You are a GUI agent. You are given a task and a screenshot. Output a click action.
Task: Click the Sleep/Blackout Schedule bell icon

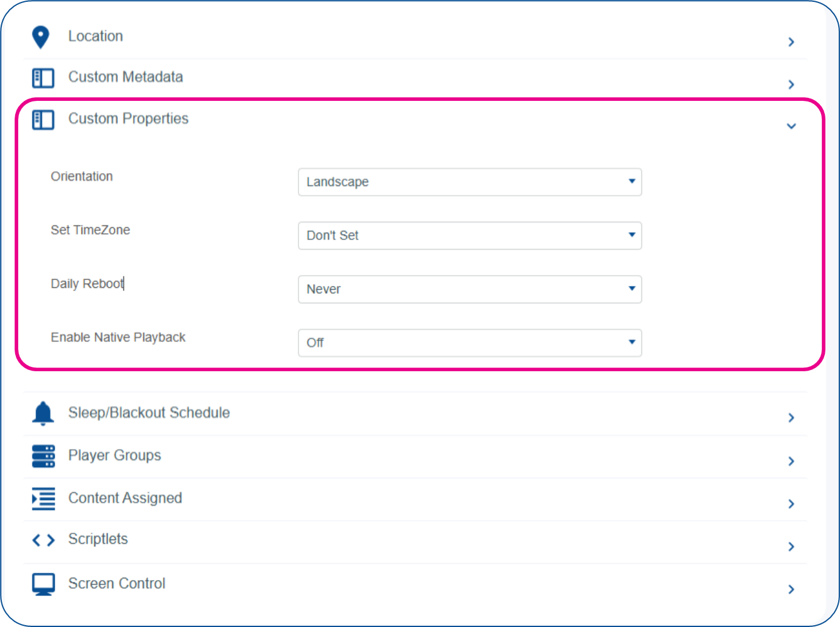tap(43, 413)
